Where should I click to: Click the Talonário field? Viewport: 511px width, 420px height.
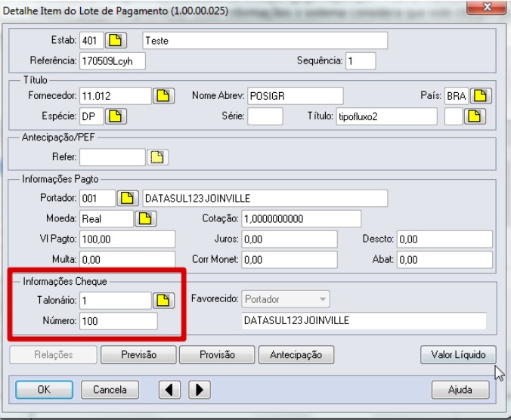click(x=116, y=301)
